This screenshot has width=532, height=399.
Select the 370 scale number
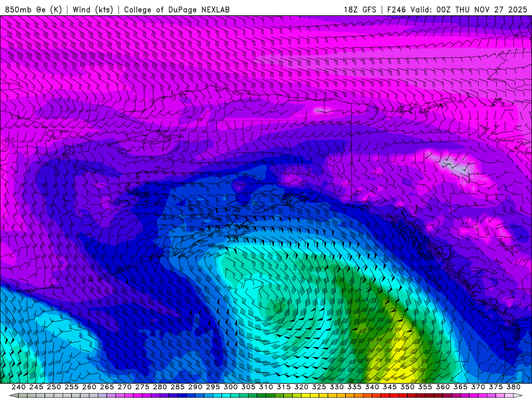[478, 387]
